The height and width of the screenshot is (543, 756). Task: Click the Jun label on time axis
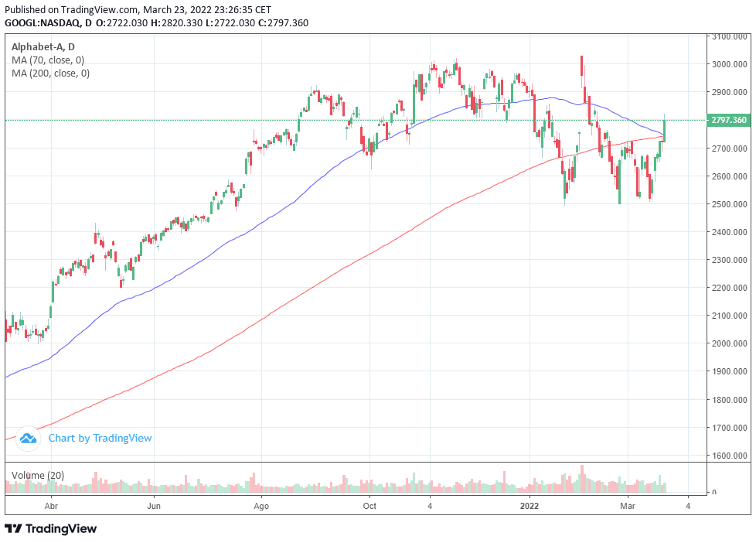tap(154, 507)
